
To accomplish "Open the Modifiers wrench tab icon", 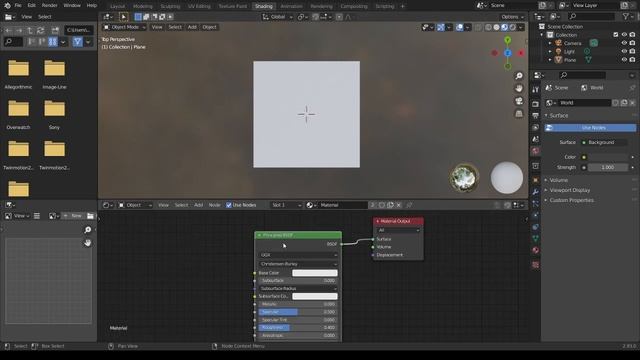I will 536,192.
